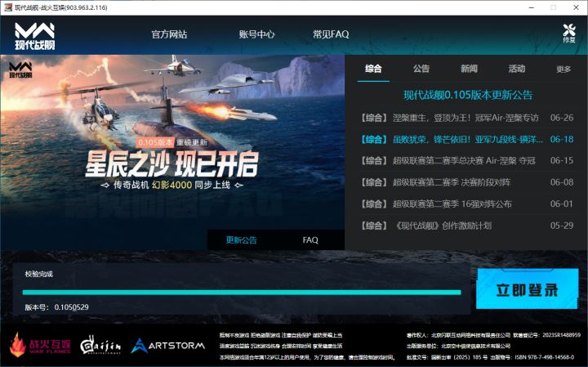Switch to the 活动 tab

coord(516,69)
